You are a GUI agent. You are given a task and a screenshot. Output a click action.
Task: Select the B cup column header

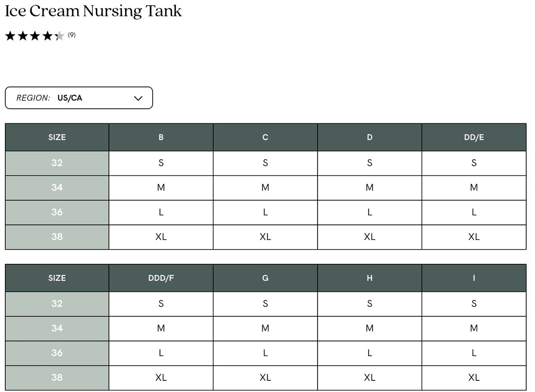[x=161, y=137]
